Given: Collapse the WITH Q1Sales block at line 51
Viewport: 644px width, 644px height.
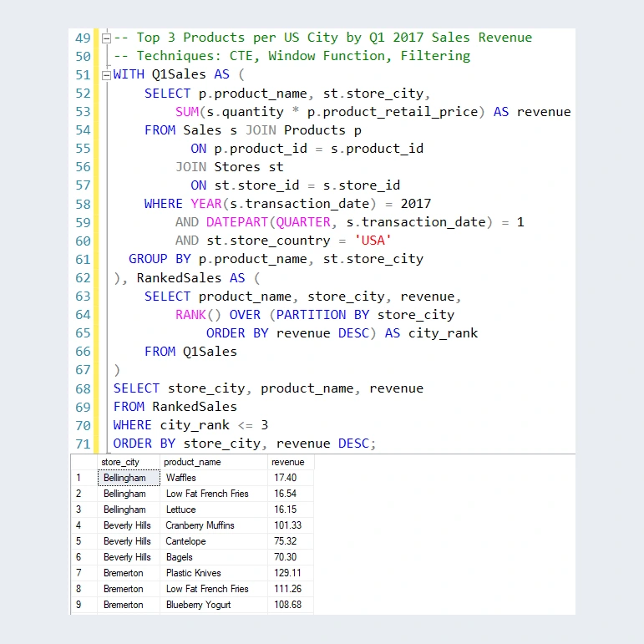Looking at the screenshot, I should coord(106,75).
